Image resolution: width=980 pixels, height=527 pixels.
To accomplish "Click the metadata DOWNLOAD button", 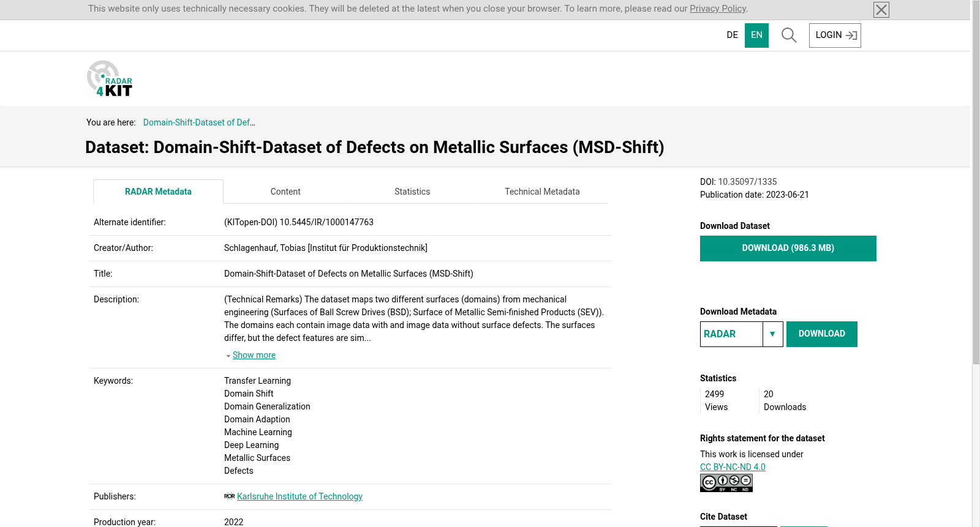I will click(822, 334).
